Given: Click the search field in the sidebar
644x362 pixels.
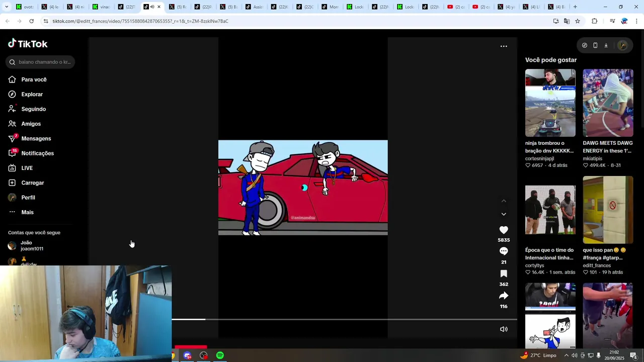Looking at the screenshot, I should tap(41, 62).
